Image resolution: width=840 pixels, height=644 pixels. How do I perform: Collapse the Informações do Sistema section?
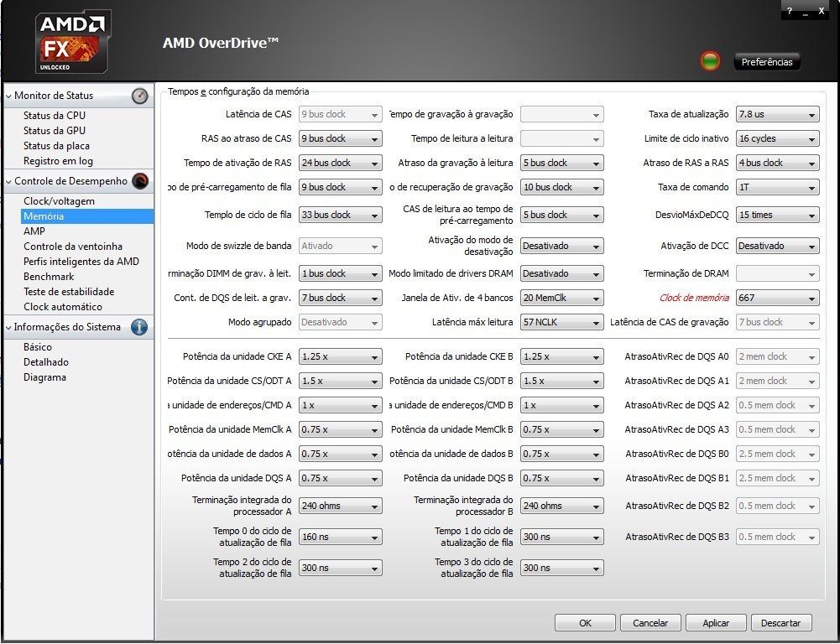[x=8, y=328]
